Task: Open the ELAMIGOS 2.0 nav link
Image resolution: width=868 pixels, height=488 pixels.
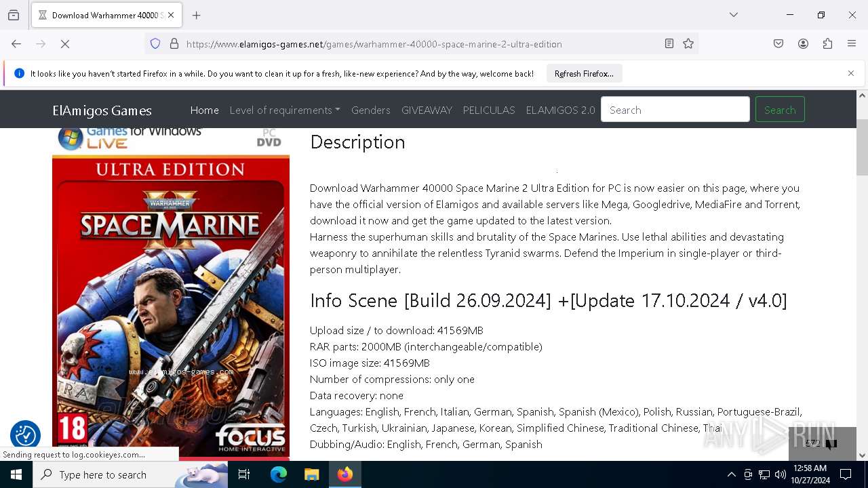Action: tap(560, 110)
